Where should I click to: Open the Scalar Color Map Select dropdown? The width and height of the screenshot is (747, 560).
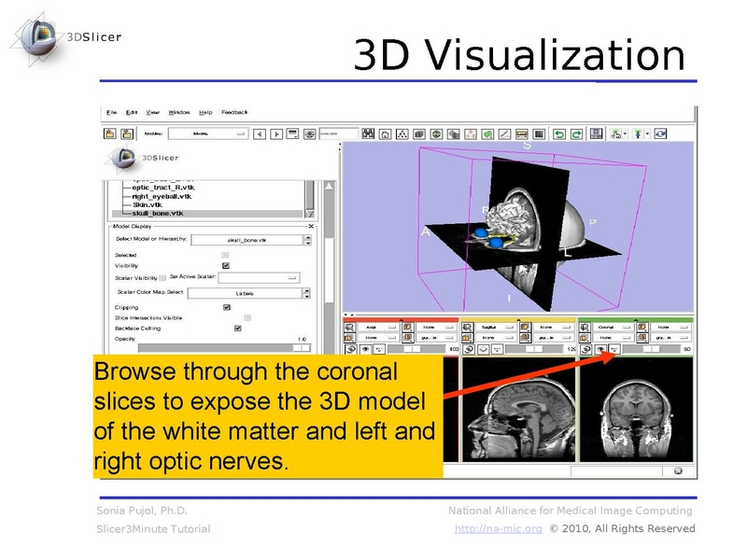coord(245,292)
